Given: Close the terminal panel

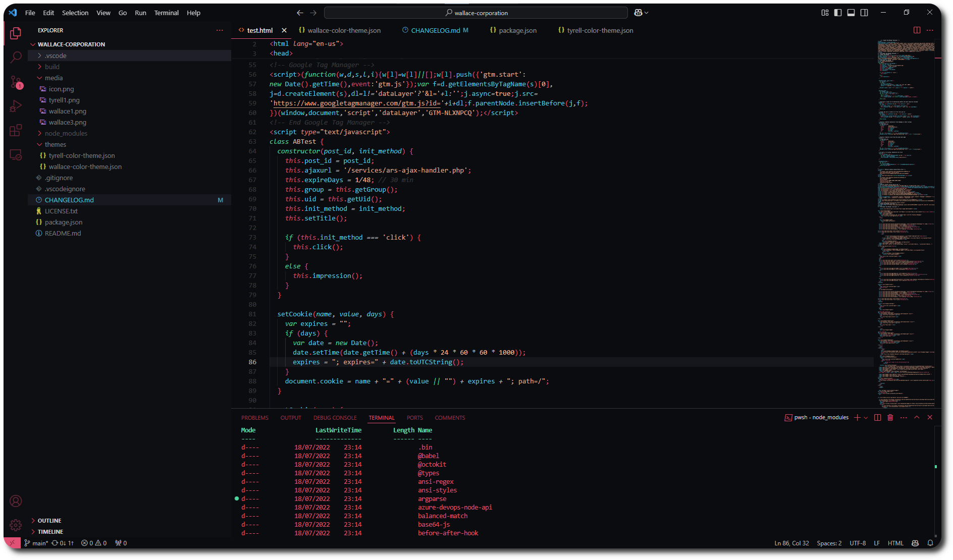Looking at the screenshot, I should (x=930, y=417).
